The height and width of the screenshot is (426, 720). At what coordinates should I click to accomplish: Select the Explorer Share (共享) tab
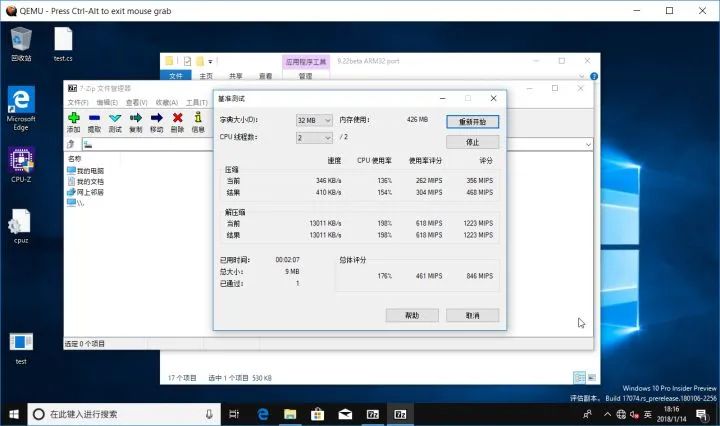pyautogui.click(x=236, y=76)
